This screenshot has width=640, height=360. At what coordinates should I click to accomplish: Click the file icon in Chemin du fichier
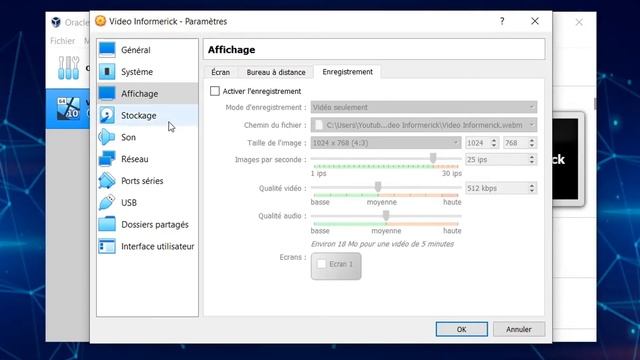(x=319, y=125)
